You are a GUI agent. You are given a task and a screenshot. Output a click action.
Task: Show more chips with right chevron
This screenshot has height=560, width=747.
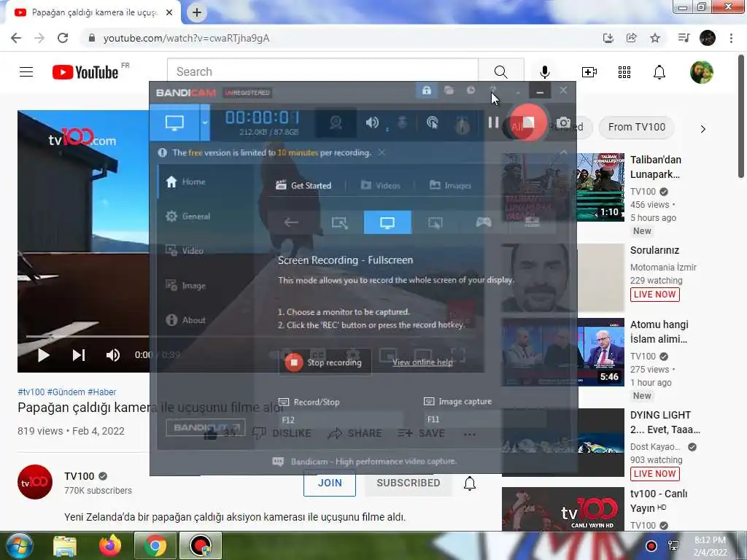pyautogui.click(x=703, y=128)
